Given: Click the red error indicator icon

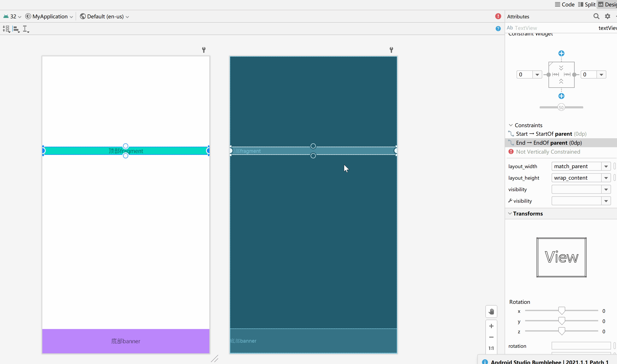Looking at the screenshot, I should 498,16.
